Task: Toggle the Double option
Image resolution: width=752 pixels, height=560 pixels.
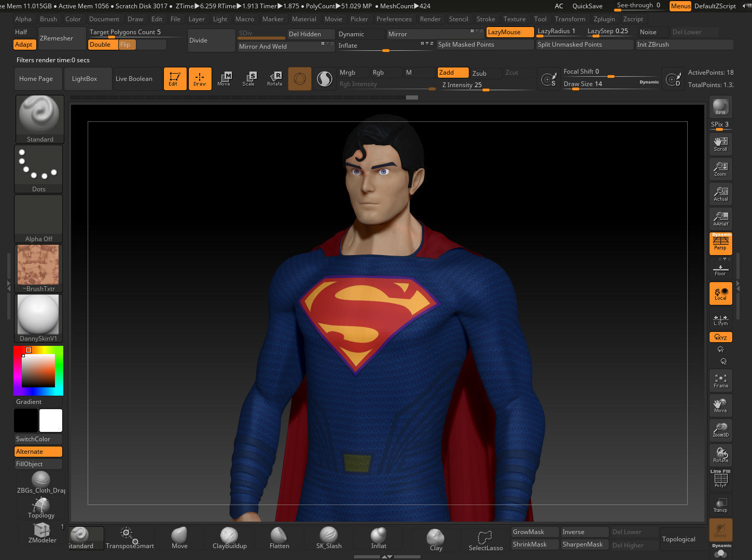Action: (103, 45)
